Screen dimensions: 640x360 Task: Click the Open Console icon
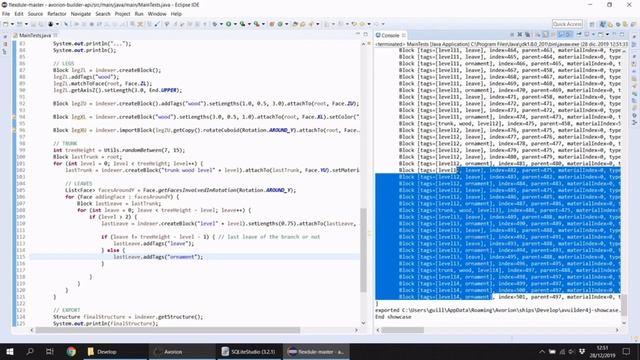point(600,35)
